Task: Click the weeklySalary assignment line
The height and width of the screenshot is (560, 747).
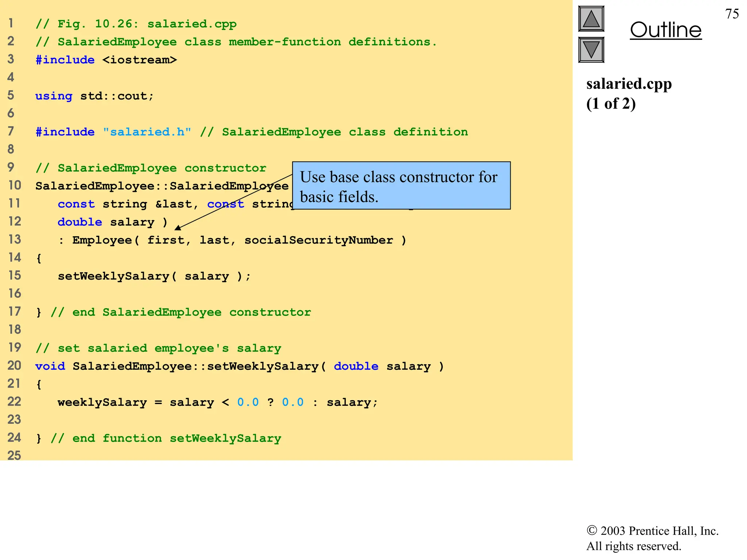Action: click(217, 402)
